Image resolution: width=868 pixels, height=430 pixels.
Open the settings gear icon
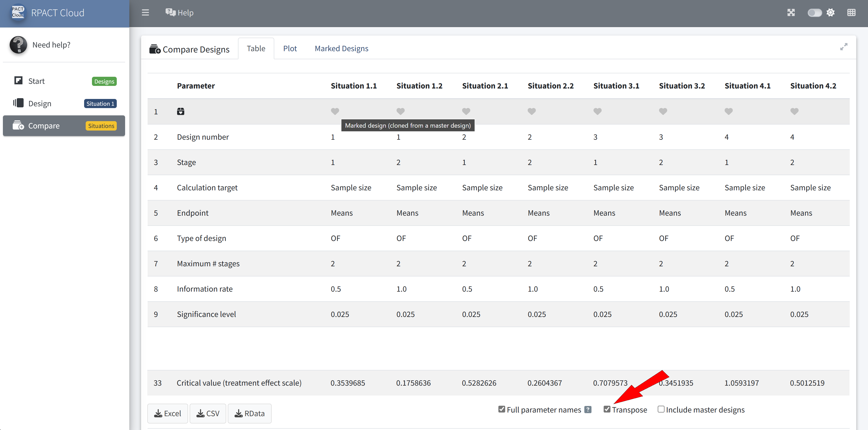(x=831, y=13)
